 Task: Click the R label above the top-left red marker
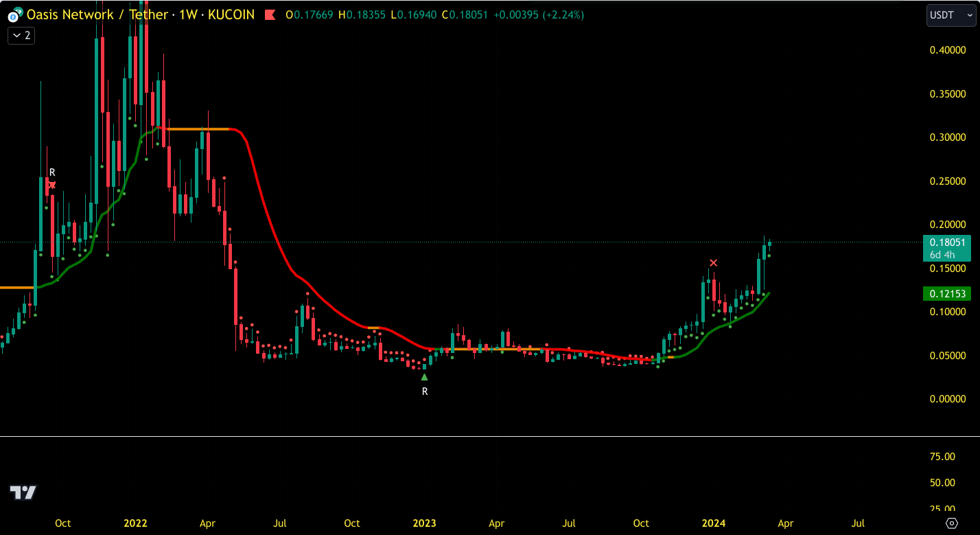pyautogui.click(x=51, y=172)
